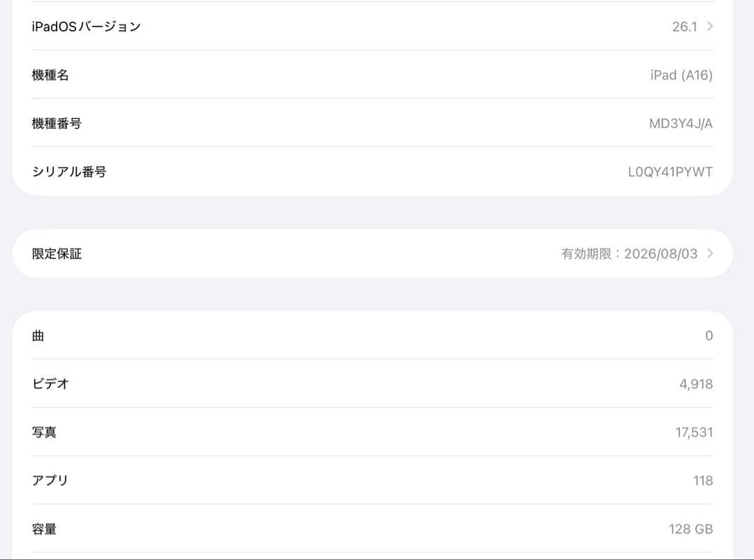Tap model number MD3Y4J/A
This screenshot has height=560, width=754.
pos(681,124)
